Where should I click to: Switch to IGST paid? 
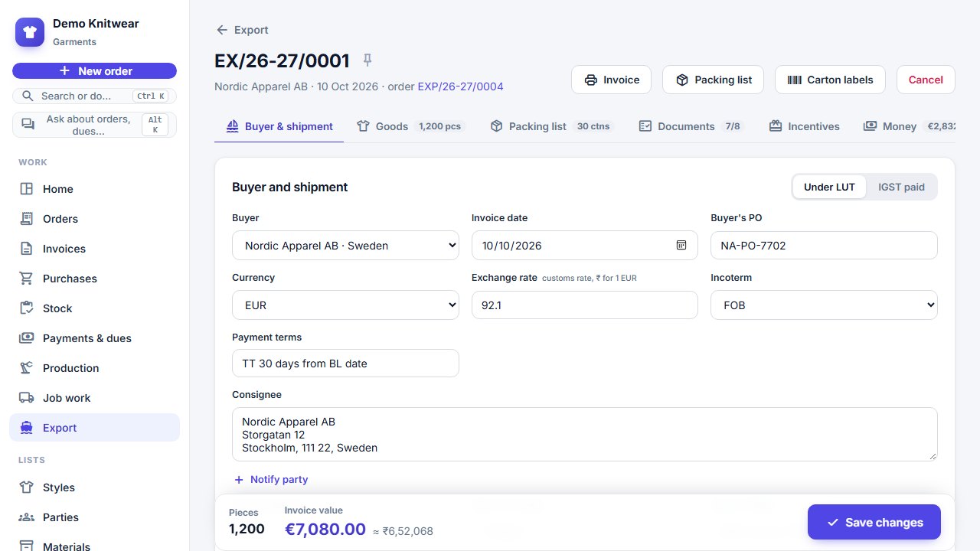point(901,187)
